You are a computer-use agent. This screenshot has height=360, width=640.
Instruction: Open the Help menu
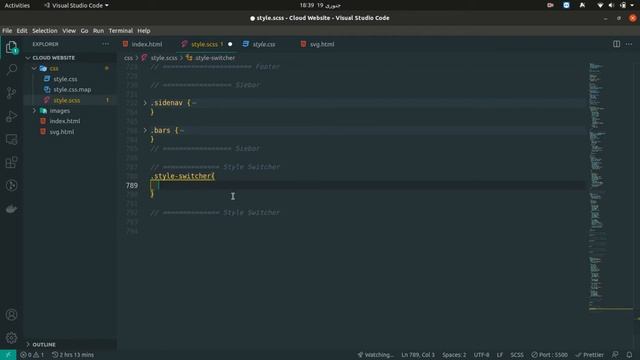click(x=144, y=31)
